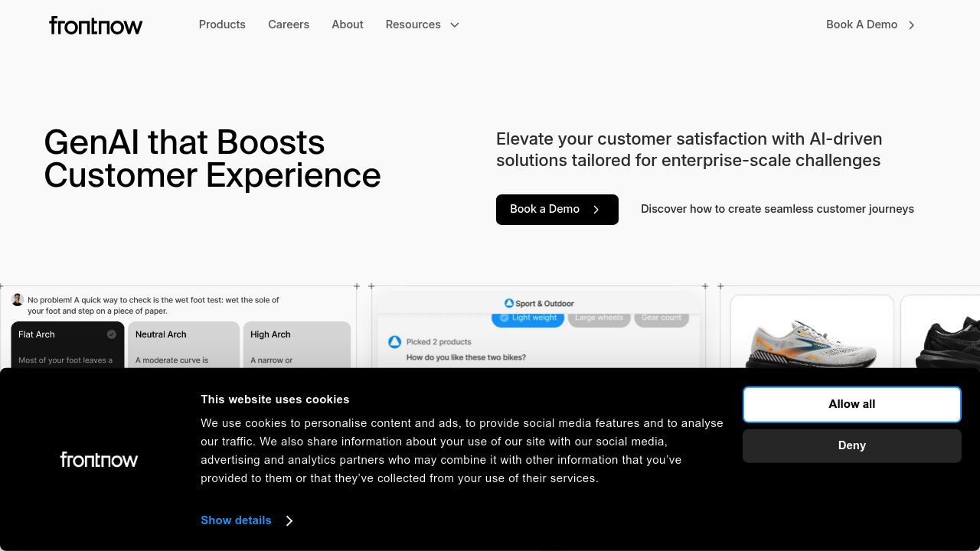Go to the Careers page

point(289,24)
